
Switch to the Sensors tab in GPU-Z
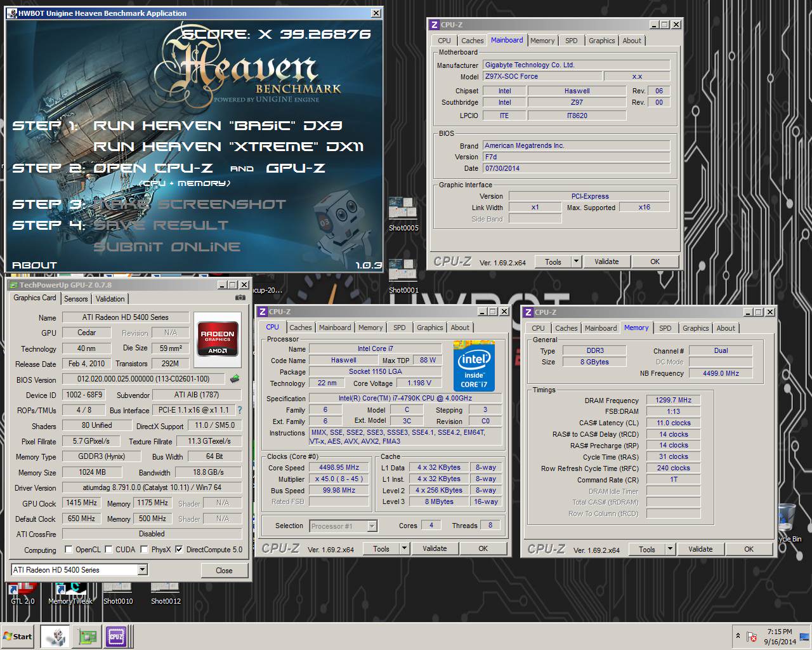click(75, 299)
